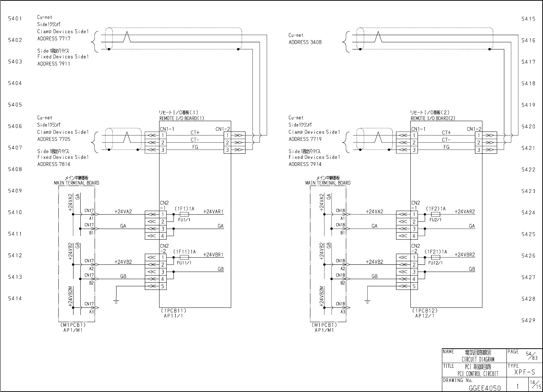The width and height of the screenshot is (543, 392).
Task: Select the FU1/1 fuse symbol
Action: (x=184, y=214)
